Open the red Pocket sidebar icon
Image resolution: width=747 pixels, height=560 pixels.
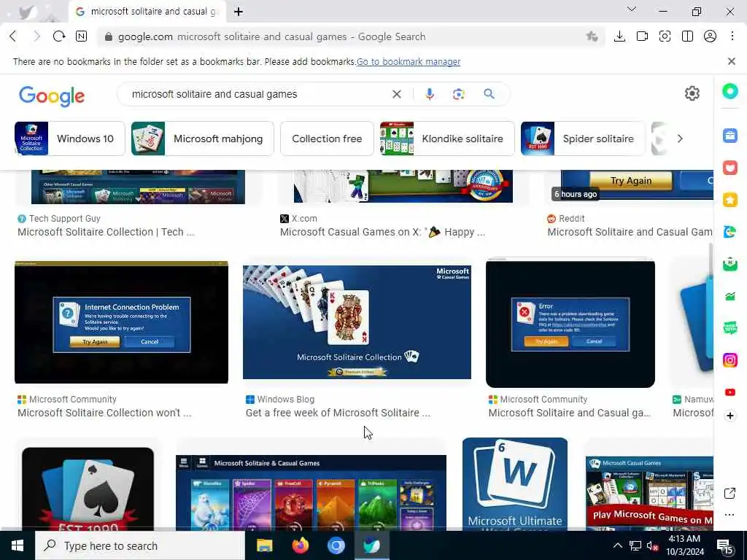tap(729, 168)
